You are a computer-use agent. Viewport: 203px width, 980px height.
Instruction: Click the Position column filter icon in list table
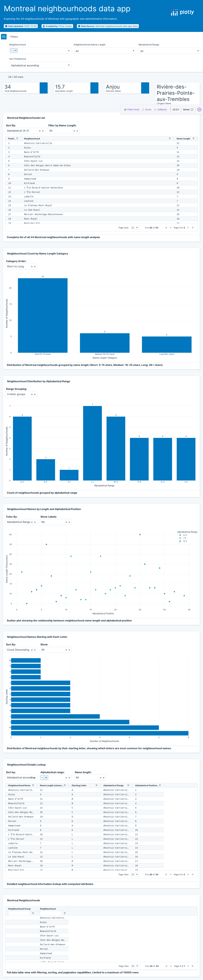pyautogui.click(x=17, y=138)
